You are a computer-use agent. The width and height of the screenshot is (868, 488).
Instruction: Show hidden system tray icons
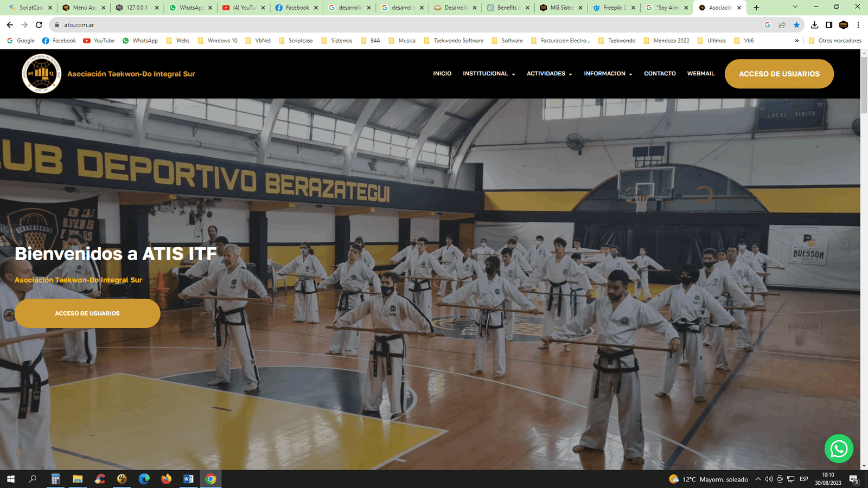point(758,479)
